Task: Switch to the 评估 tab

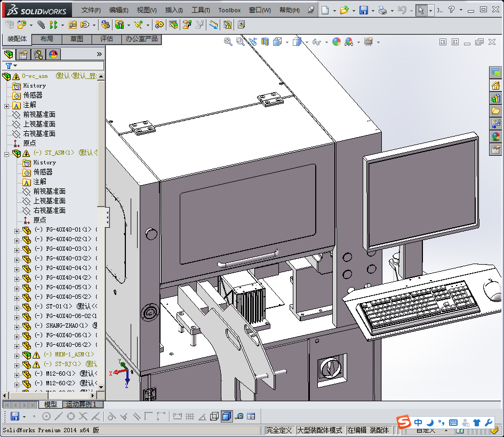Action: pos(107,39)
